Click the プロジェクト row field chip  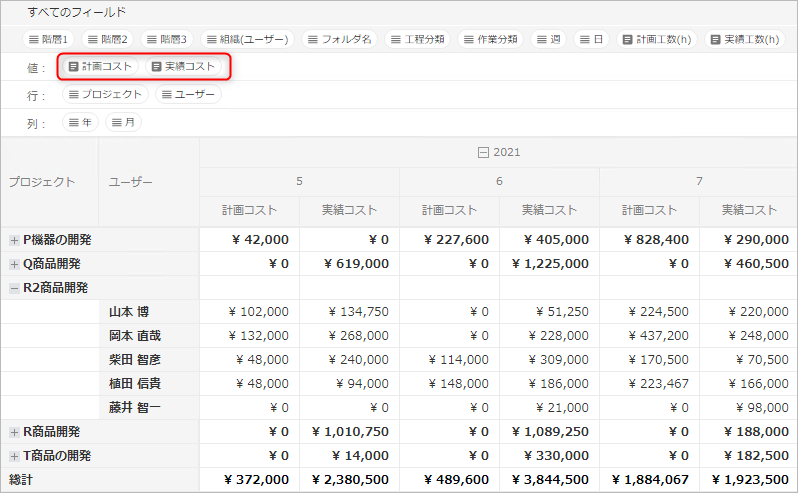pyautogui.click(x=105, y=94)
